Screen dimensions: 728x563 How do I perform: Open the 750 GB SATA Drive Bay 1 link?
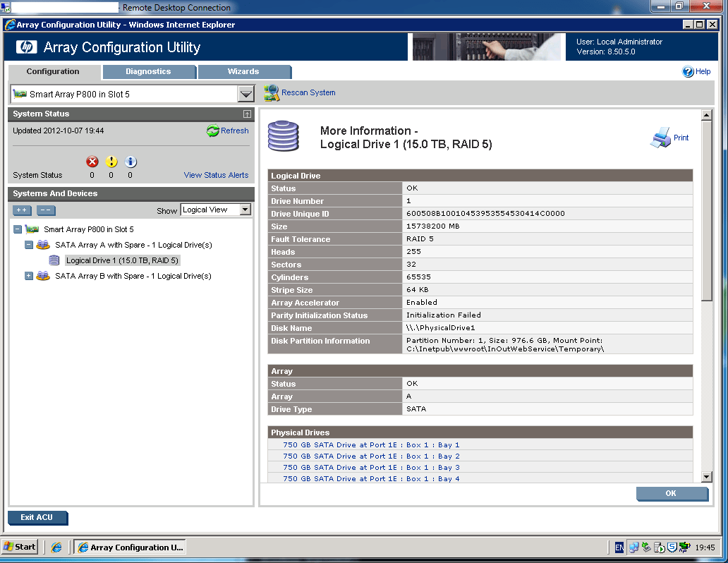tap(372, 444)
